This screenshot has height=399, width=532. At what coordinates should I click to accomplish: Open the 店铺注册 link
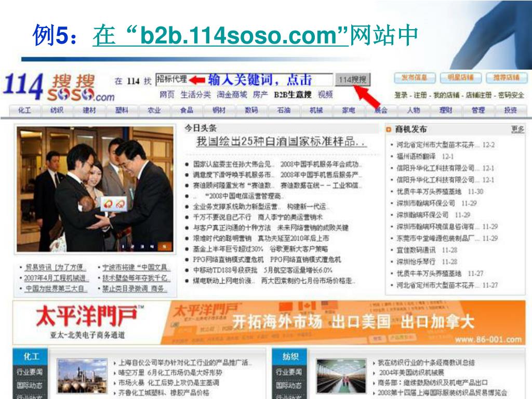tap(478, 96)
